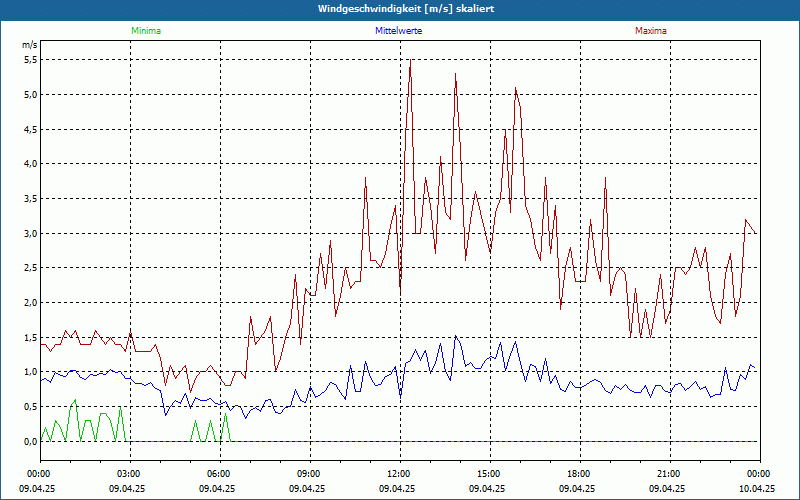Click the 10.04.25 date label
Image resolution: width=800 pixels, height=500 pixels.
click(x=757, y=489)
